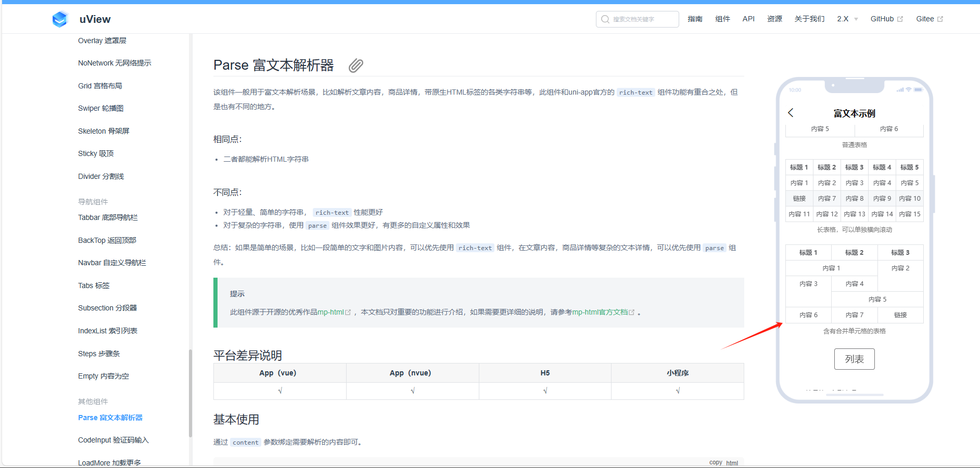Screen dimensions: 980x468
Task: Click the 相同点 subheading
Action: pyautogui.click(x=227, y=139)
